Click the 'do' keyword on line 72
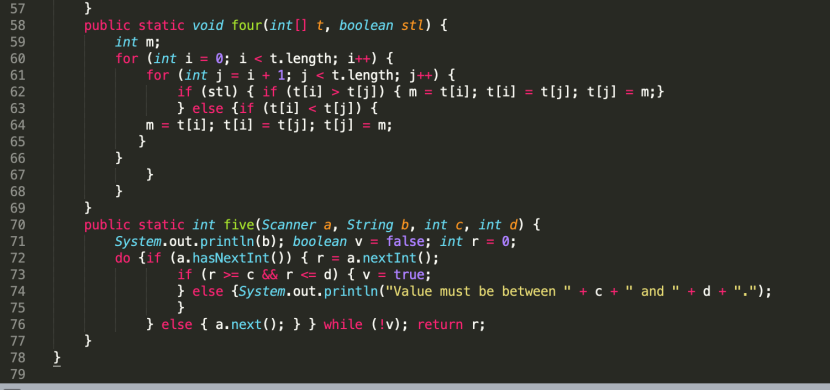 point(123,258)
